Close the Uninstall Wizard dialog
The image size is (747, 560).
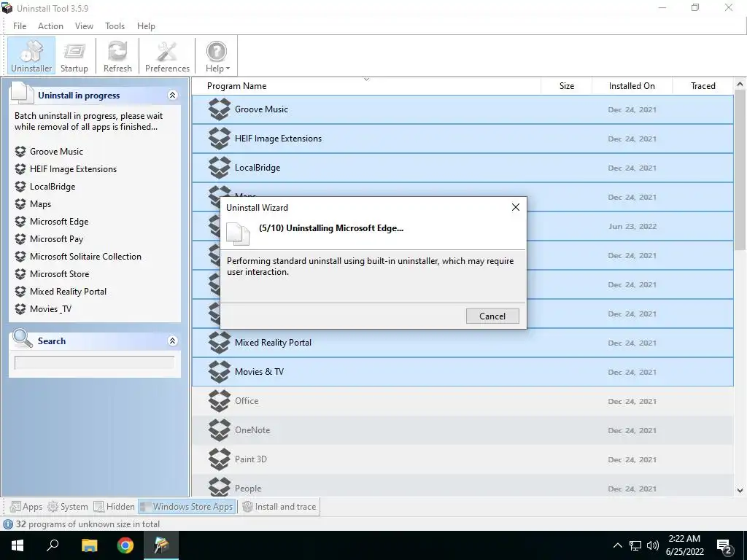(516, 207)
